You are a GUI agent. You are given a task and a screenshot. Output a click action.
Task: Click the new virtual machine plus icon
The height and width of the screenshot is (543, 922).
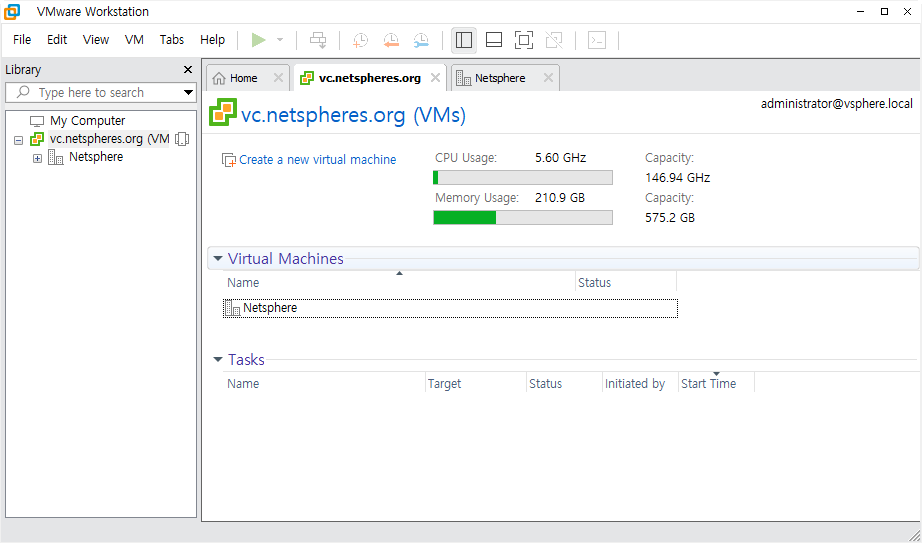pos(229,160)
